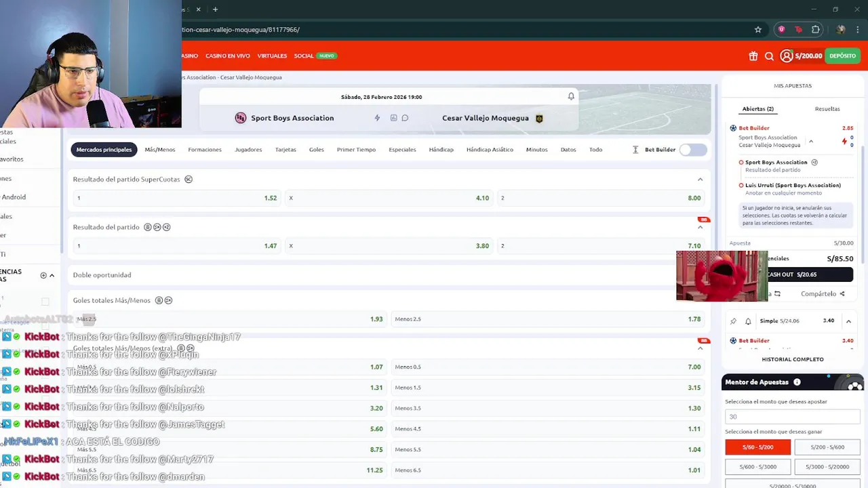This screenshot has height=488, width=868.
Task: Pick Resultado del partido draw 3.80
Action: click(x=389, y=246)
